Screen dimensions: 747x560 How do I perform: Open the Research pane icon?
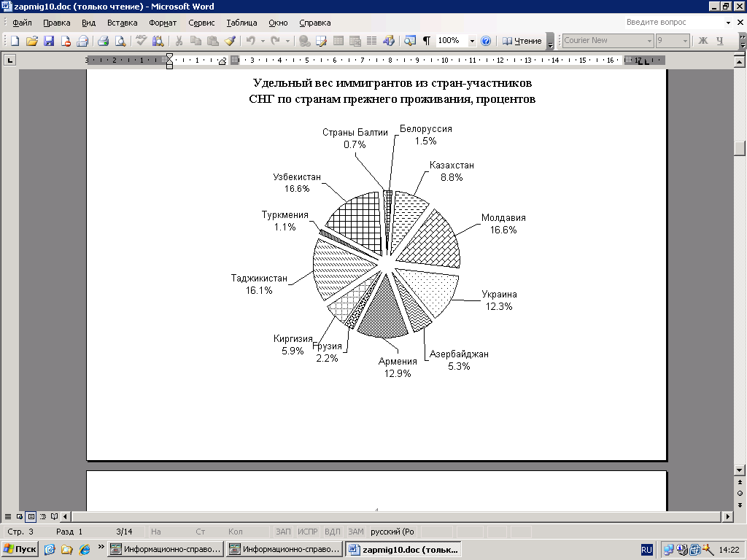point(158,41)
